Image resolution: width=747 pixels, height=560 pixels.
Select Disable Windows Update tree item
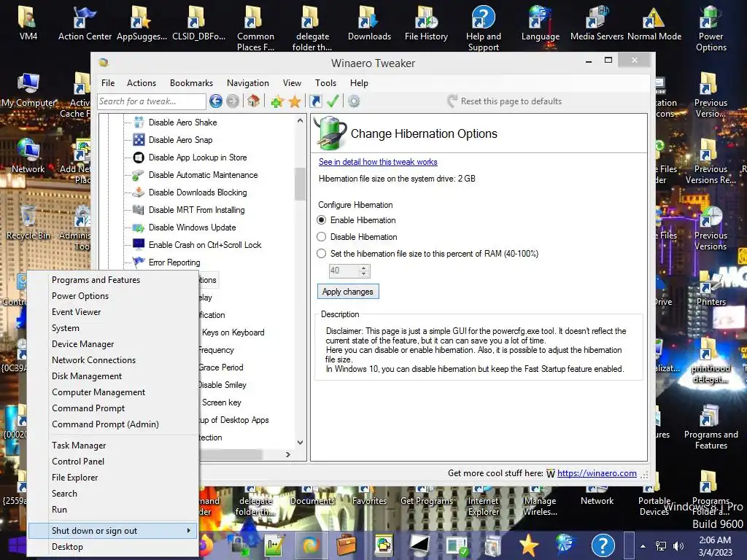pos(192,227)
